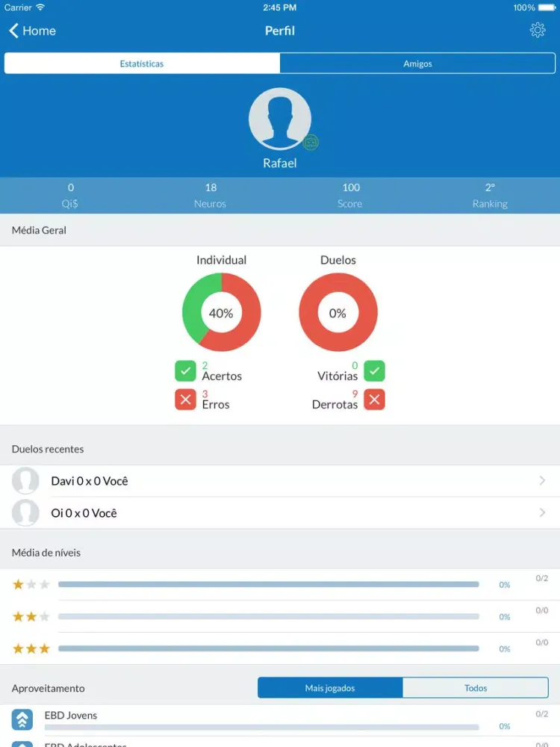Tap the red X icon beside Derrotas
560x747 pixels.
(x=374, y=400)
